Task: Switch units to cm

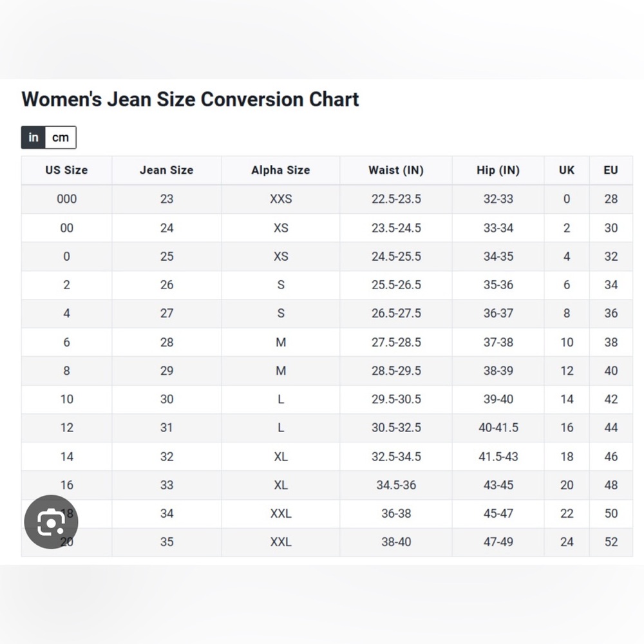Action: 61,137
